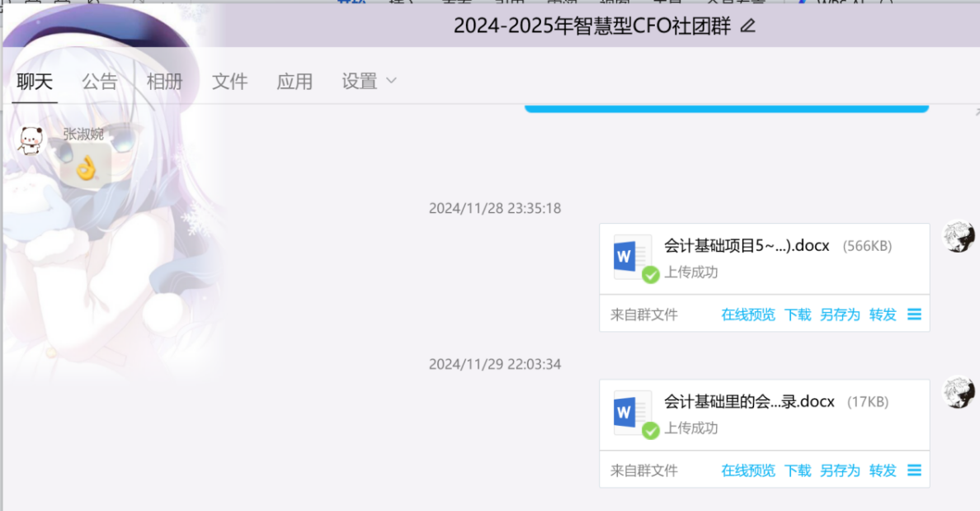Viewport: 980px width, 511px height.
Task: Click sender avatar beside the 566KB file
Action: [959, 237]
